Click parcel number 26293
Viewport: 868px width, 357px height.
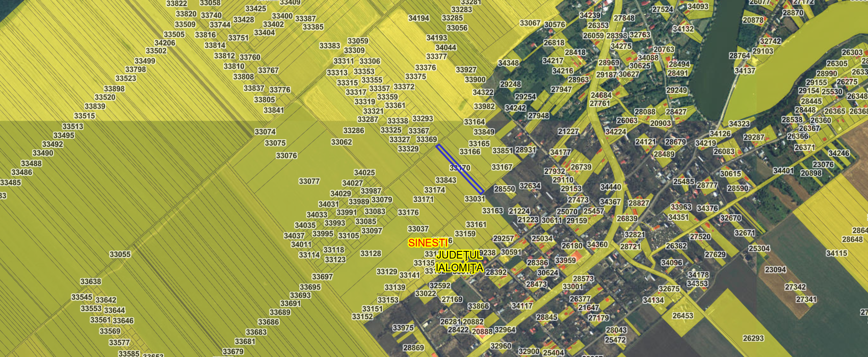(753, 338)
